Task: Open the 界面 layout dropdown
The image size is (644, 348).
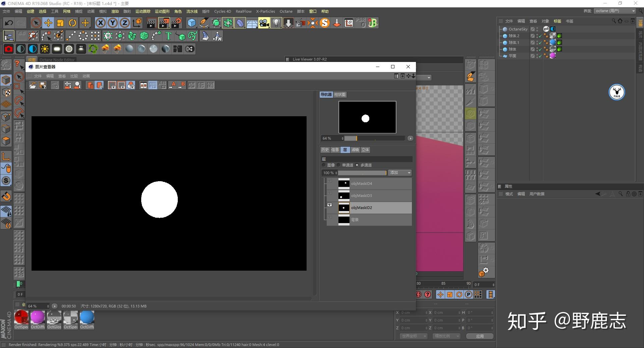Action: pyautogui.click(x=615, y=11)
